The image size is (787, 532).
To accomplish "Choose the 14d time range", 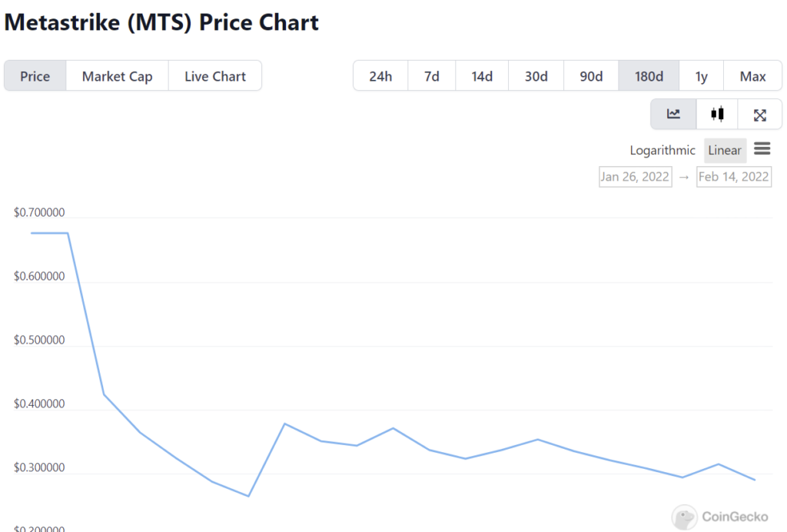I will pyautogui.click(x=482, y=76).
